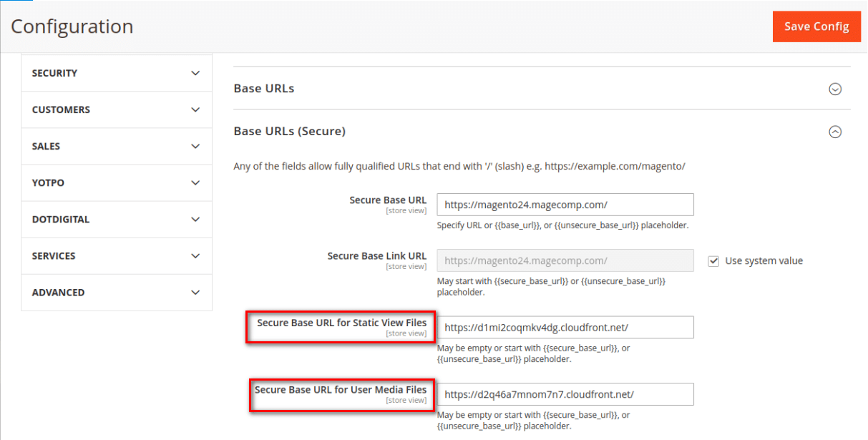Click the Save Config button
The height and width of the screenshot is (440, 868).
tap(816, 26)
